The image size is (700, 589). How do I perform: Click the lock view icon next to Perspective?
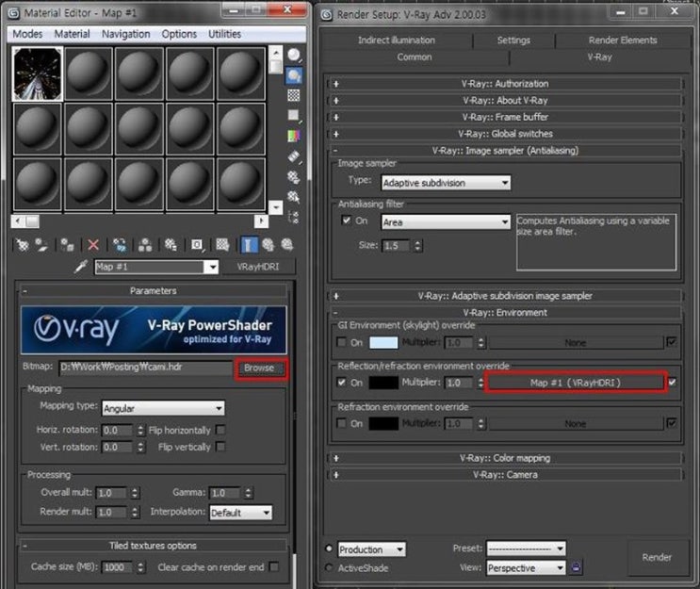(577, 567)
